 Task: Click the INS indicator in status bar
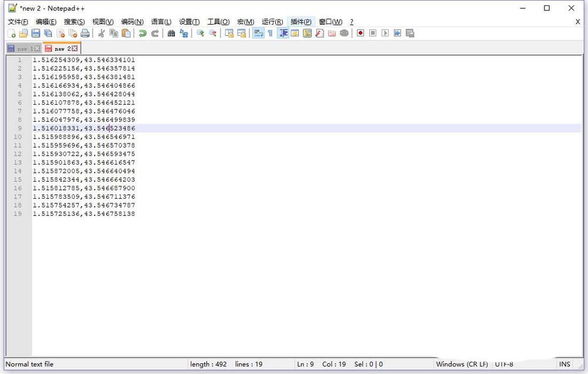coord(564,364)
